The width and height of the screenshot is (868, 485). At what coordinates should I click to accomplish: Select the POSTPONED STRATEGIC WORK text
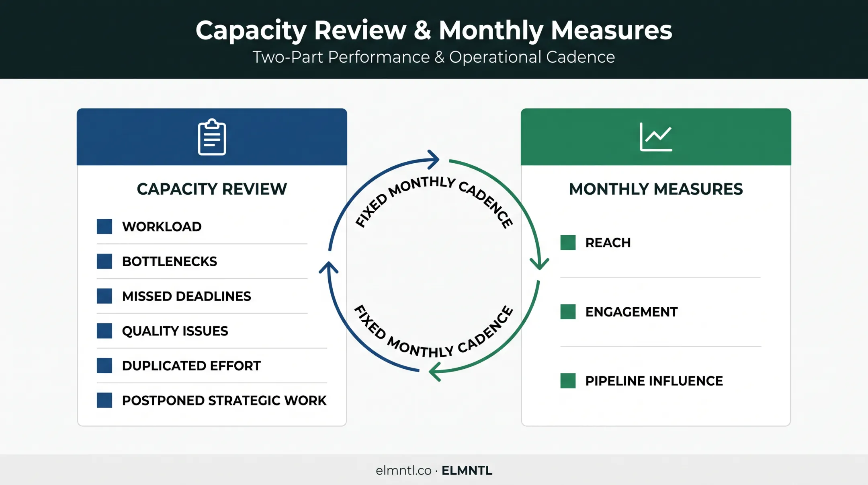point(224,401)
